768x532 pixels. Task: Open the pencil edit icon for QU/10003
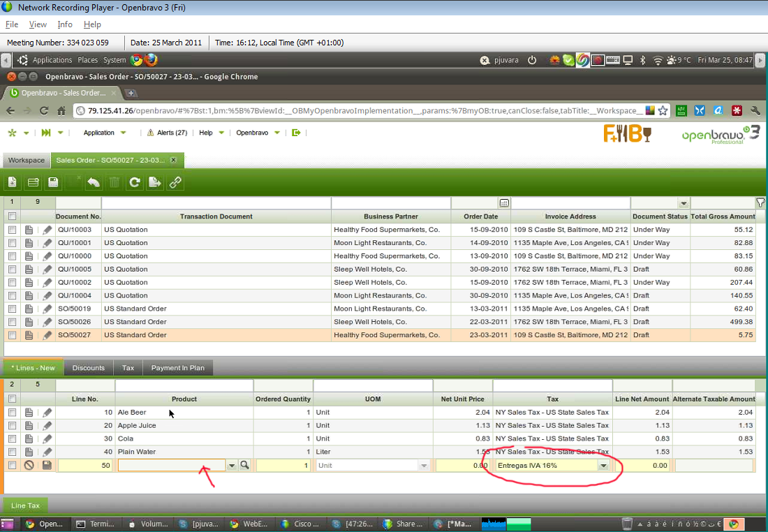(47, 230)
